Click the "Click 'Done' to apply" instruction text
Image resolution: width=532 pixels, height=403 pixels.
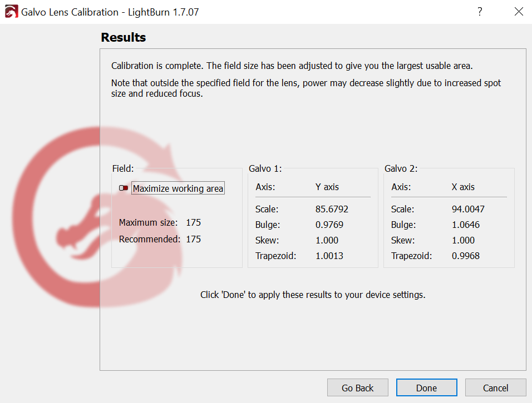[313, 295]
